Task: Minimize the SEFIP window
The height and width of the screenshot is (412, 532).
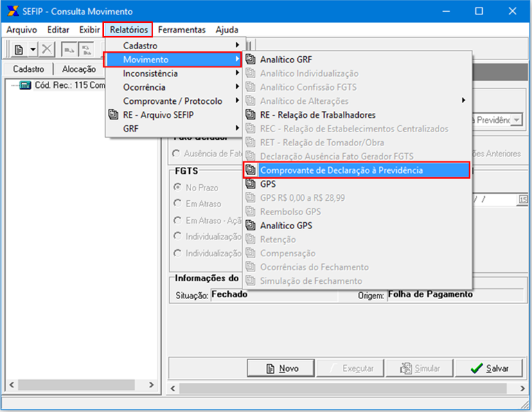Action: [x=446, y=11]
